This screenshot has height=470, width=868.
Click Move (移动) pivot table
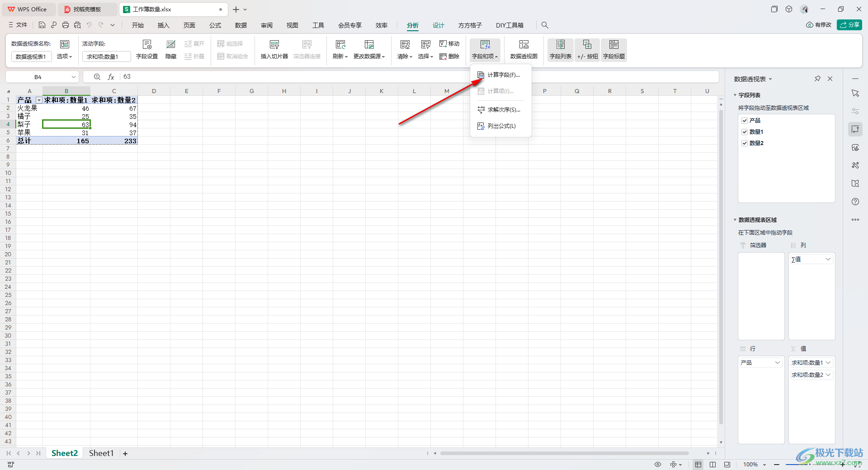tap(449, 44)
